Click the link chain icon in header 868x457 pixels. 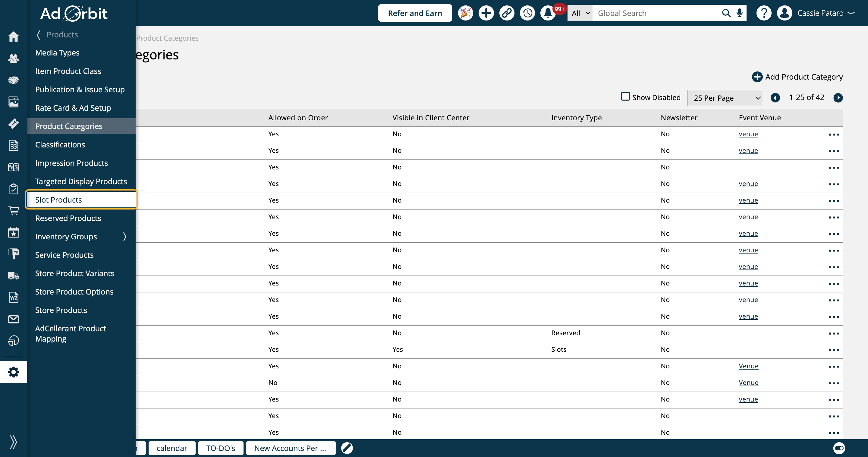[507, 13]
